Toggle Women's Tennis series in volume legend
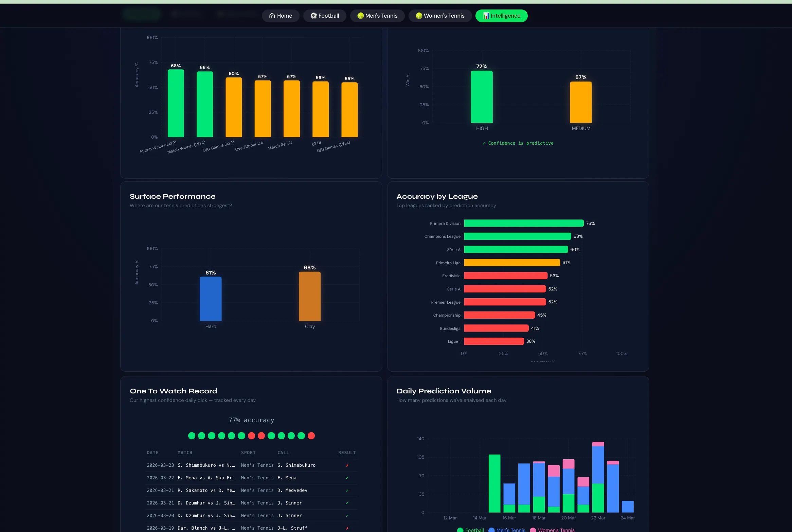 click(x=552, y=530)
